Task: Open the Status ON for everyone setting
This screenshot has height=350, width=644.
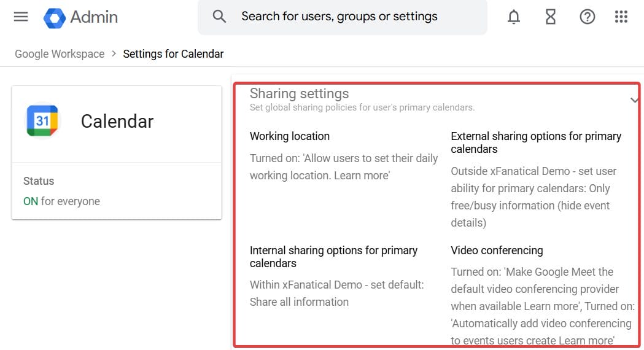Action: pos(117,191)
